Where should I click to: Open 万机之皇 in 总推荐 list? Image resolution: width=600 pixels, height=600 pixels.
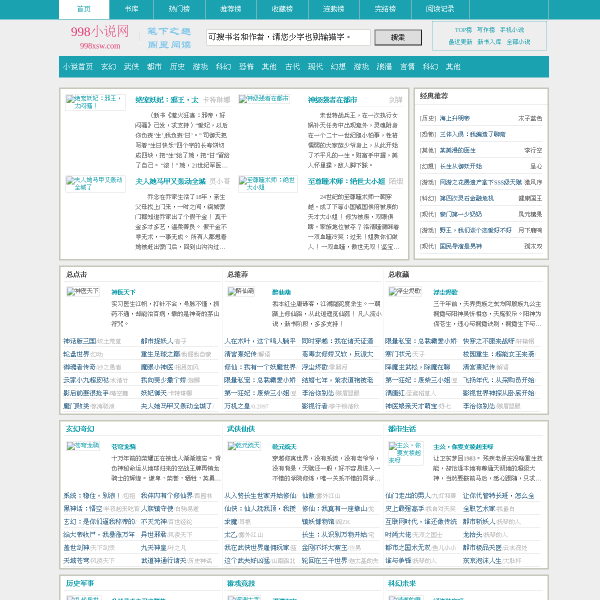[x=237, y=406]
